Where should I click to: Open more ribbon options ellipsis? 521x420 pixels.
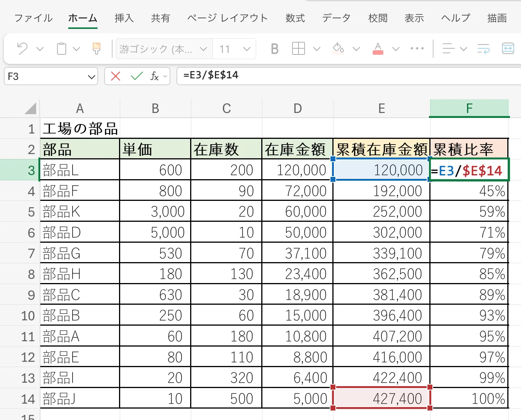417,49
